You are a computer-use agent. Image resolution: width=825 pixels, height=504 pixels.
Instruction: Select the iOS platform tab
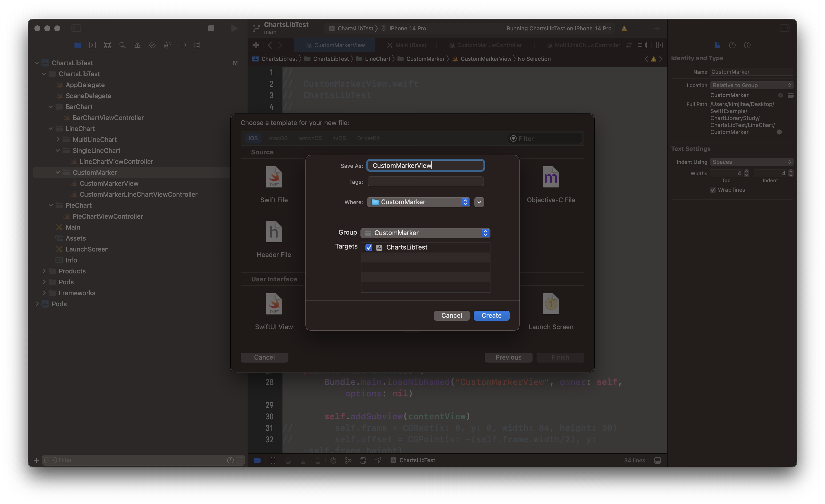coord(253,138)
